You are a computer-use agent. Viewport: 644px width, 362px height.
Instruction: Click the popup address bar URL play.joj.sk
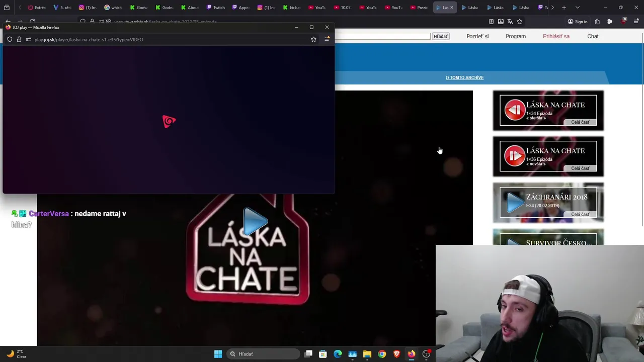click(89, 39)
